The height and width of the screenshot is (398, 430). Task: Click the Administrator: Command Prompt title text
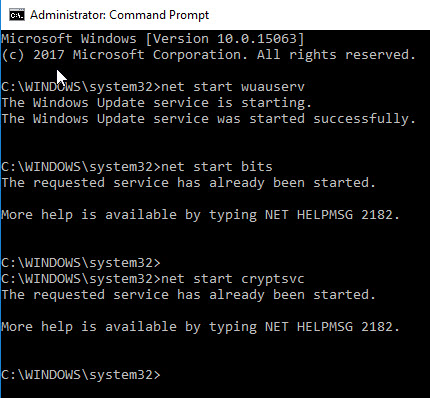(x=119, y=15)
